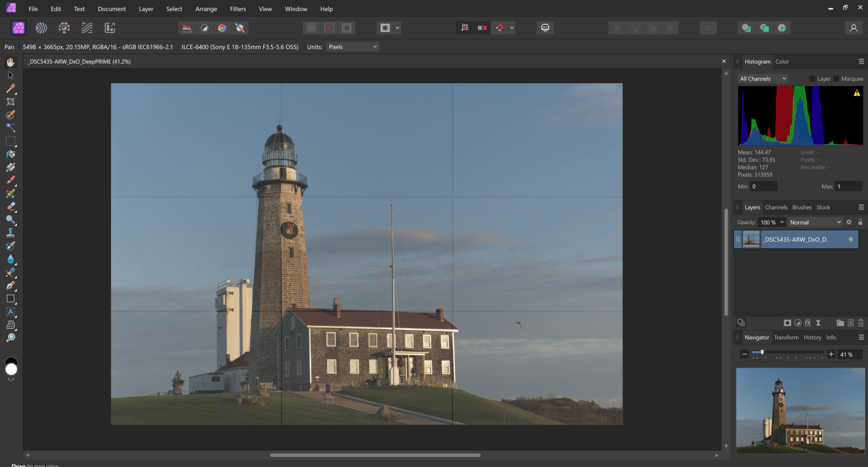Open the Filters menu
Screen dimensions: 868x467
click(238, 9)
